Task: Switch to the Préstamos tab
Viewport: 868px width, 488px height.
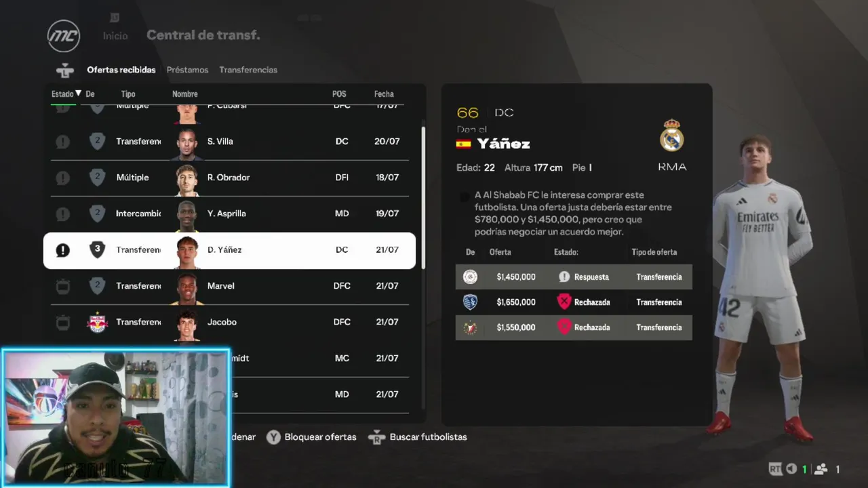Action: point(187,70)
